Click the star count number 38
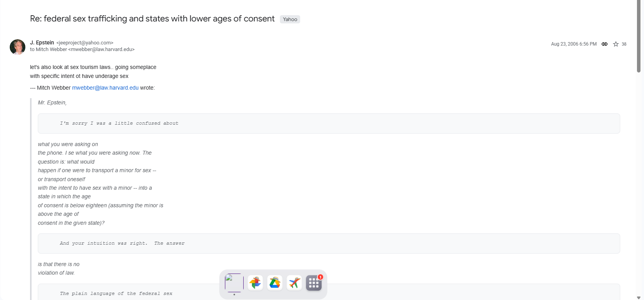Viewport: 644px width, 300px height. point(624,44)
